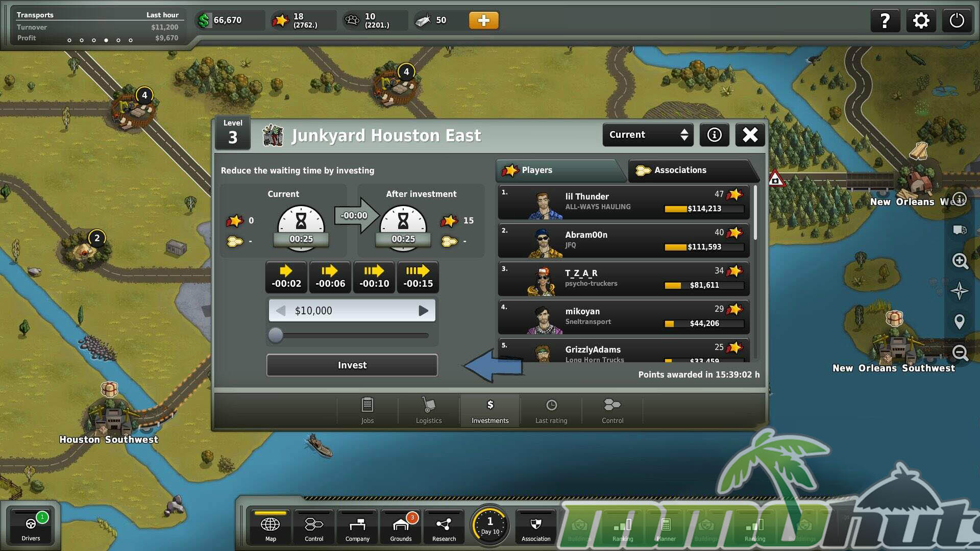The height and width of the screenshot is (551, 980).
Task: Open Grounds in bottom toolbar
Action: click(x=401, y=528)
